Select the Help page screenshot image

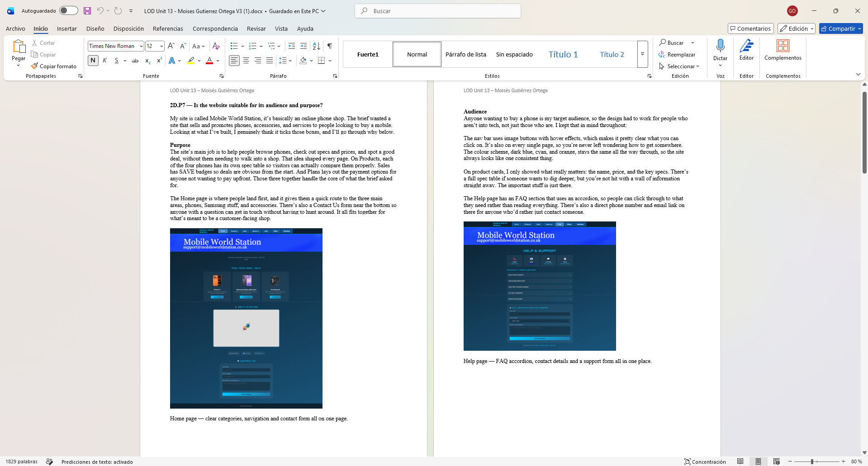(540, 286)
